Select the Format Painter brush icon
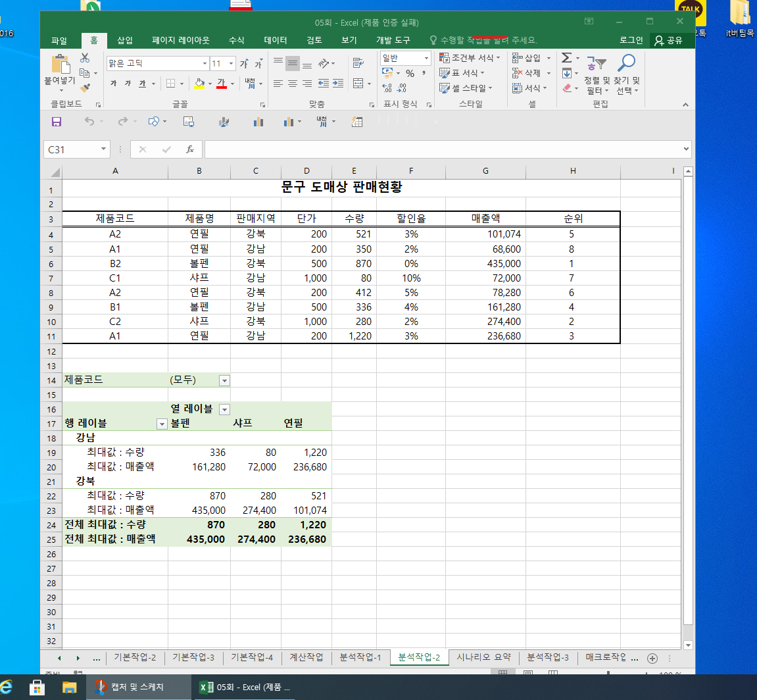 click(x=85, y=88)
